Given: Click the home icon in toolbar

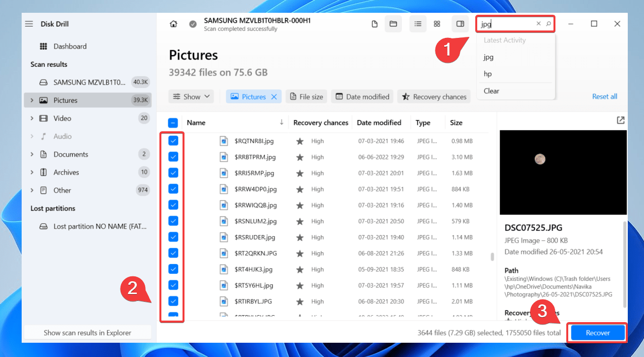Looking at the screenshot, I should coord(173,24).
